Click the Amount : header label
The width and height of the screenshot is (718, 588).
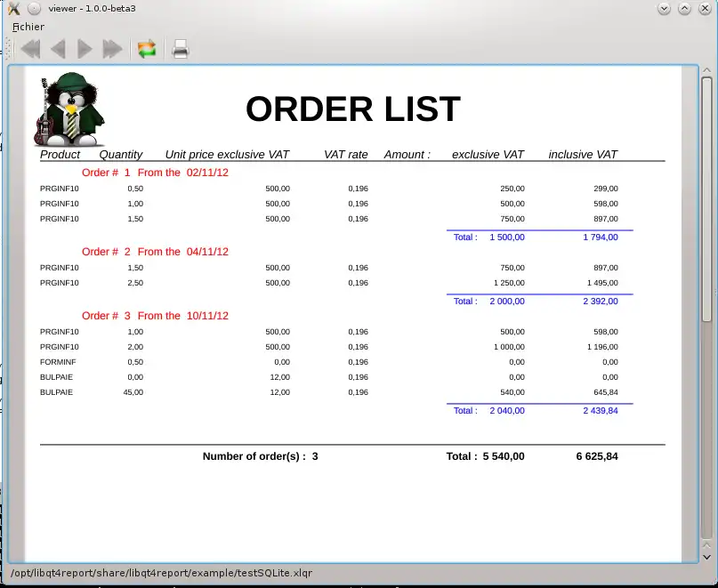tap(407, 154)
